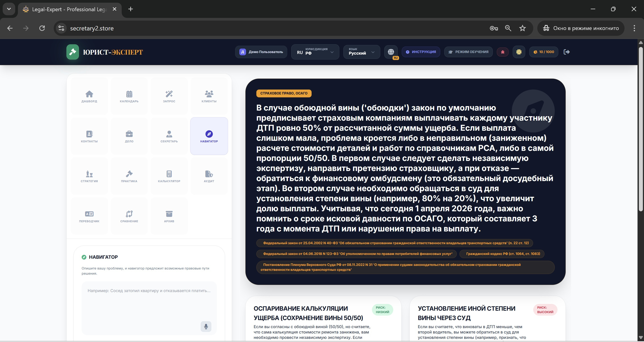This screenshot has width=644, height=342.
Task: Toggle Режим обучения learning mode
Action: click(468, 52)
